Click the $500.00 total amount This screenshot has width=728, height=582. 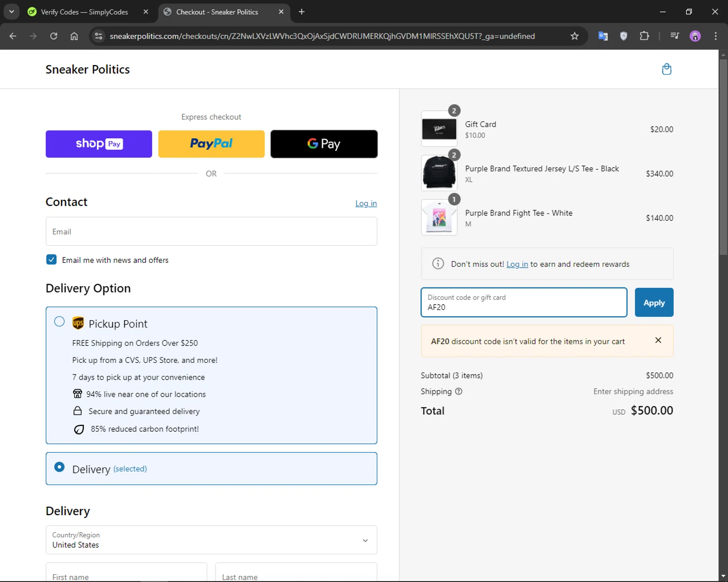(652, 410)
